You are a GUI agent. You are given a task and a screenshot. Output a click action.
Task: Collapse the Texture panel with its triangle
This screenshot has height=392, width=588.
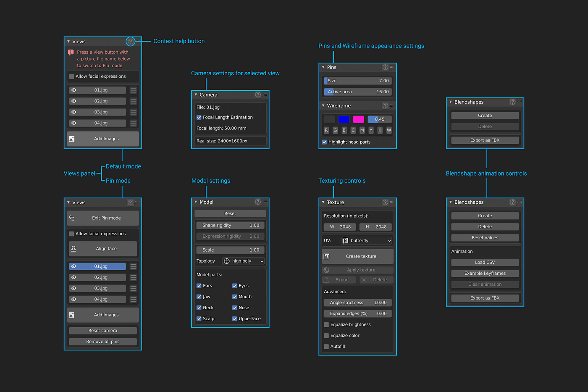(x=323, y=203)
